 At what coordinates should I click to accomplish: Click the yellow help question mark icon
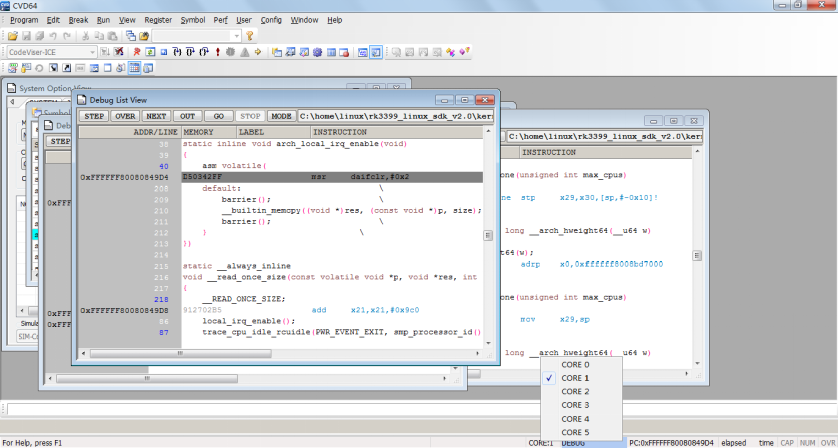click(x=250, y=35)
